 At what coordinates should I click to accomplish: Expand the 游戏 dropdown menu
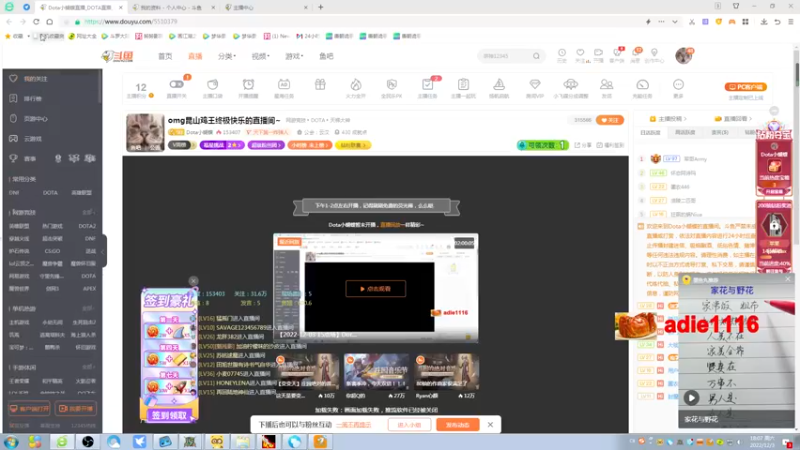(x=294, y=56)
